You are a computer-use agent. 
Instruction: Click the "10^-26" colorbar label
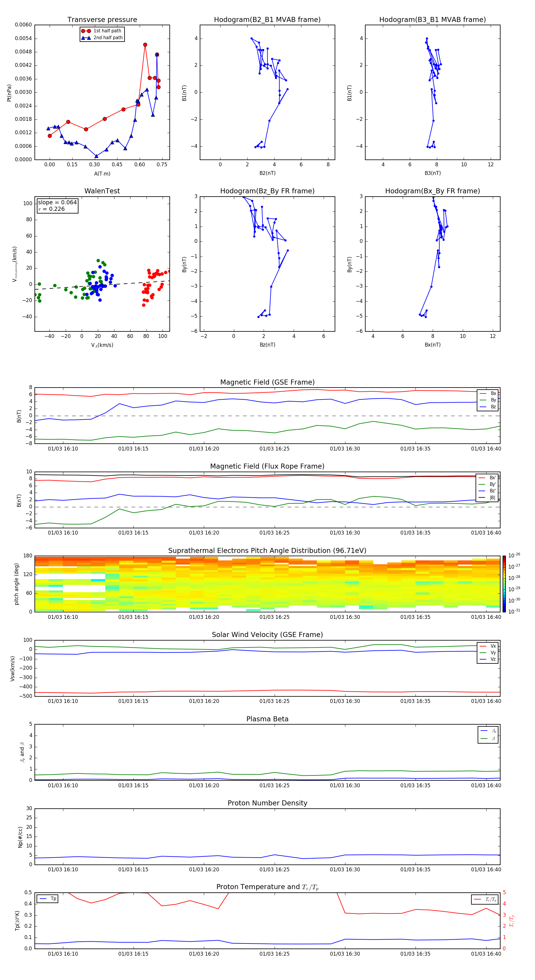click(x=514, y=556)
